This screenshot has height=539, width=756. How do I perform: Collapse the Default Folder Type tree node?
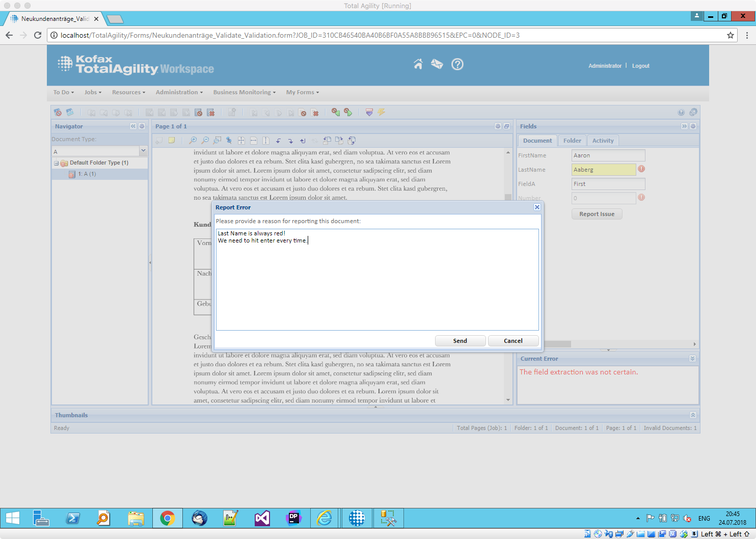click(56, 163)
